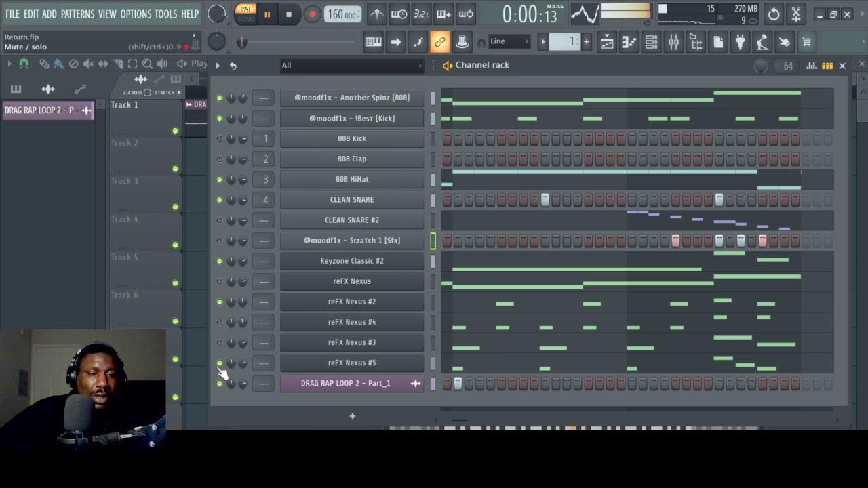Open the Channel rack options arrow menu
Image resolution: width=868 pixels, height=488 pixels.
(218, 66)
